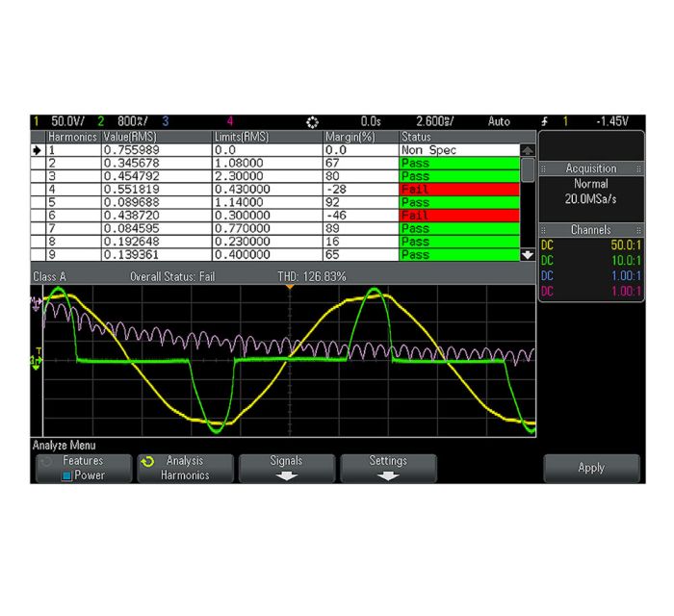The width and height of the screenshot is (674, 616).
Task: Click channel 3 blue DC 1.00:1 row
Action: pyautogui.click(x=591, y=276)
